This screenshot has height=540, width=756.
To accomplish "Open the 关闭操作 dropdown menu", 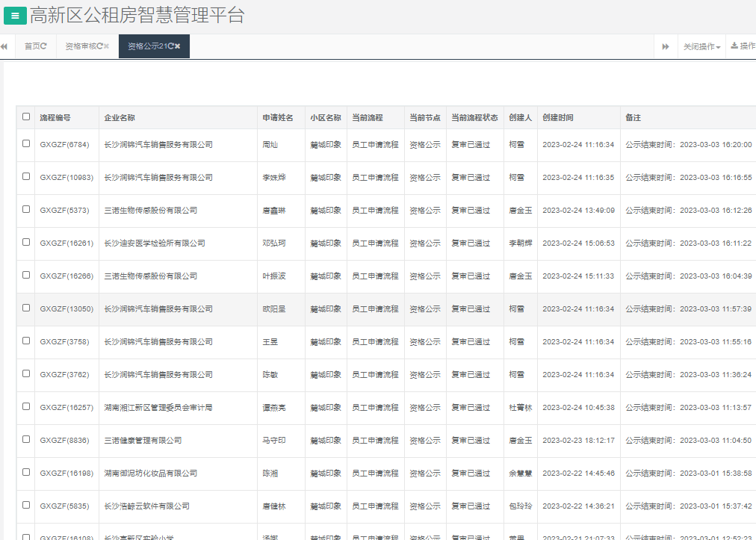I will (x=701, y=47).
